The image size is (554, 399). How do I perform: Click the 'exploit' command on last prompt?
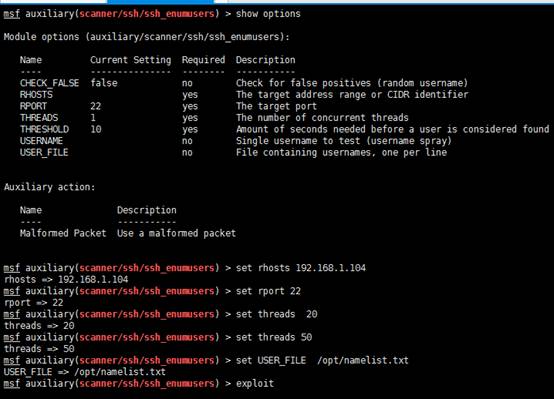coord(255,383)
